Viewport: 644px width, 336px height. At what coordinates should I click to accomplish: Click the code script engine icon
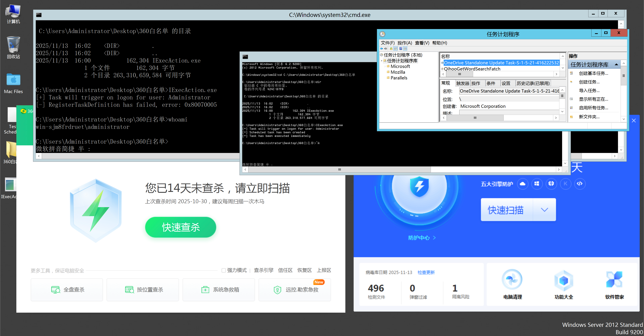point(579,184)
